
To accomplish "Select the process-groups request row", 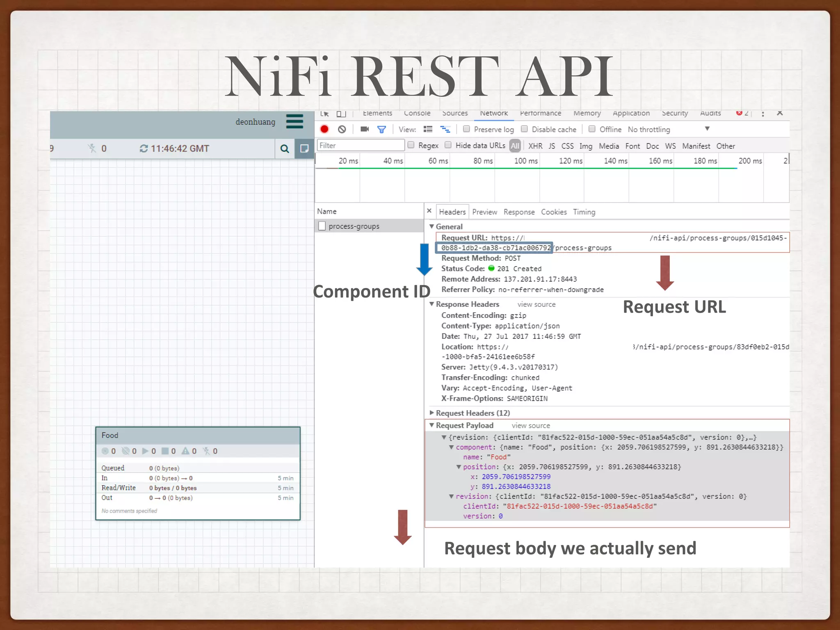I will (369, 226).
